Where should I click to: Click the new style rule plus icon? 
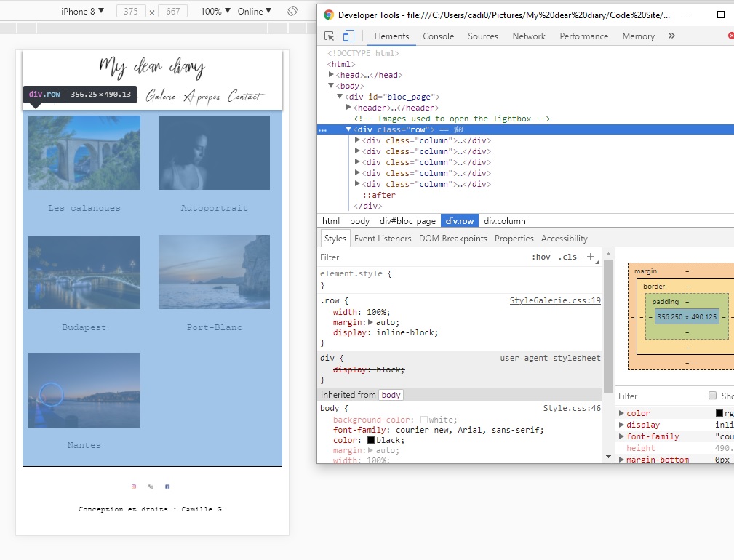(x=591, y=257)
